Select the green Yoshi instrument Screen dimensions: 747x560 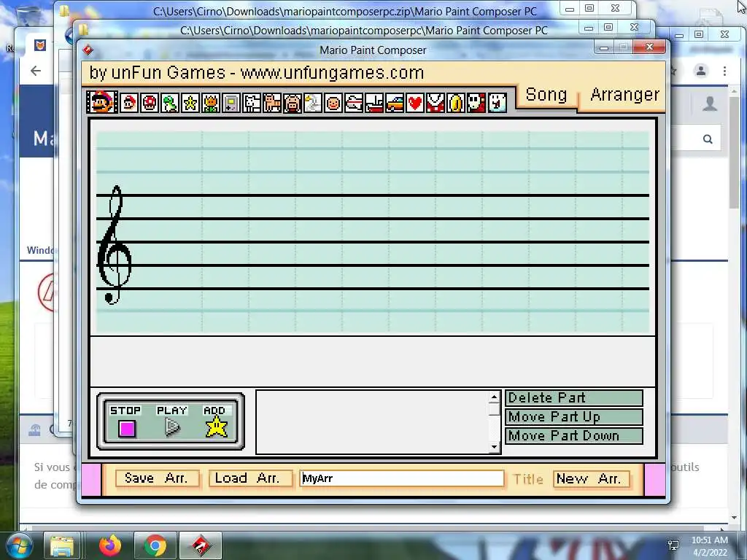coord(170,103)
